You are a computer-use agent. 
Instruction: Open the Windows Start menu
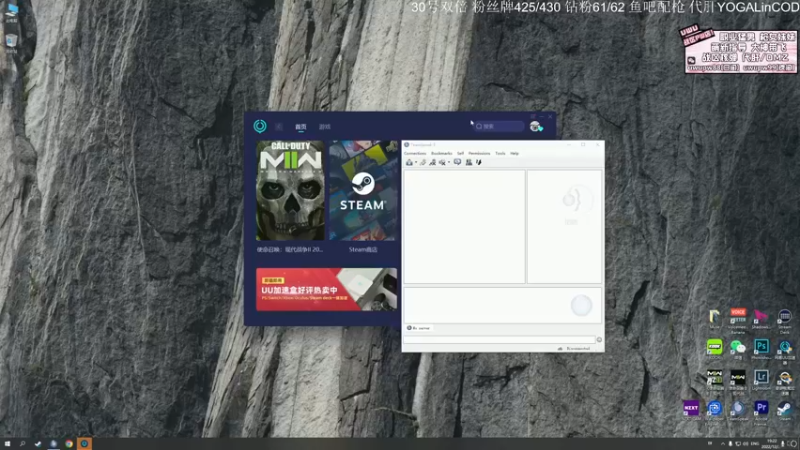pyautogui.click(x=7, y=444)
